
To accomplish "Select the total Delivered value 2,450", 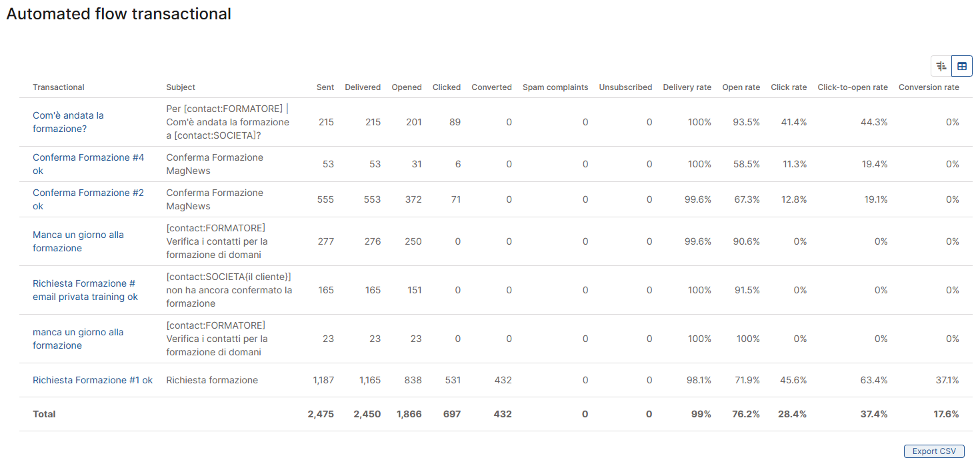I will [367, 414].
